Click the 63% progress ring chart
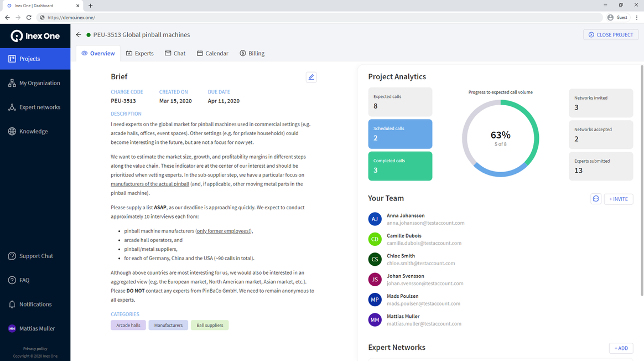This screenshot has height=361, width=644. (x=500, y=137)
